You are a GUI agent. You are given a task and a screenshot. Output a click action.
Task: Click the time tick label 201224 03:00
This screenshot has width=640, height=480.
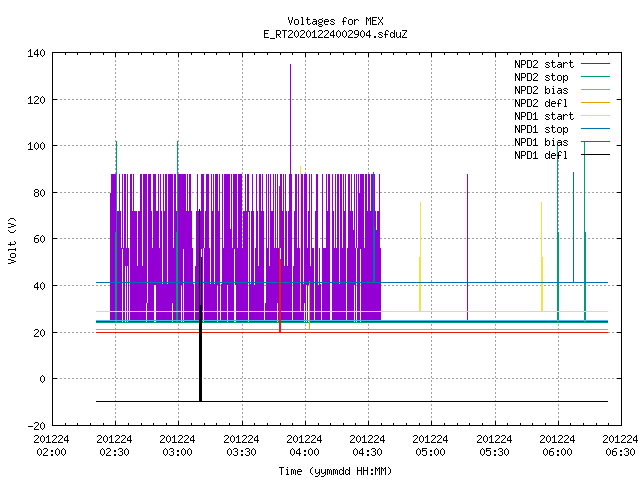point(178,446)
